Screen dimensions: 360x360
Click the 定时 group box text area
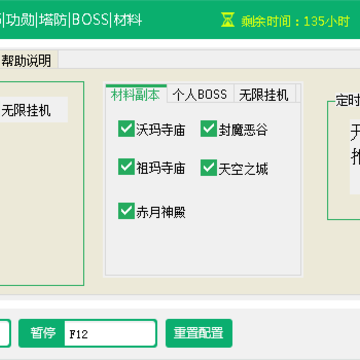[x=355, y=157]
